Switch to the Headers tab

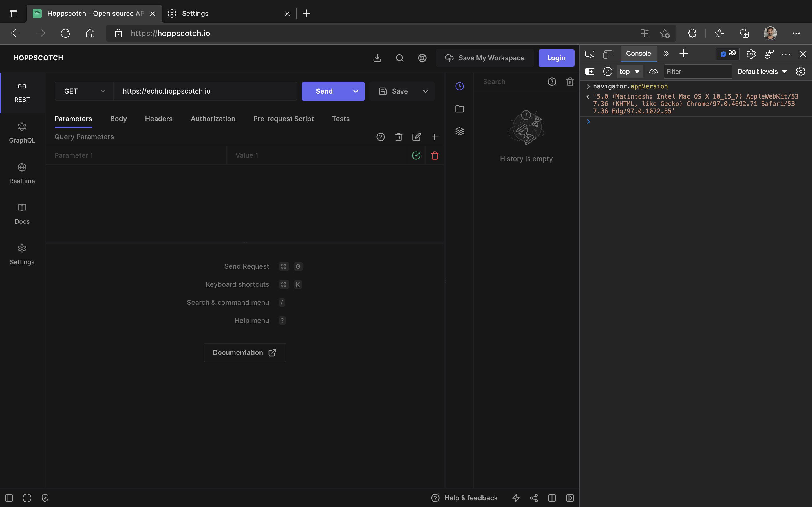159,119
